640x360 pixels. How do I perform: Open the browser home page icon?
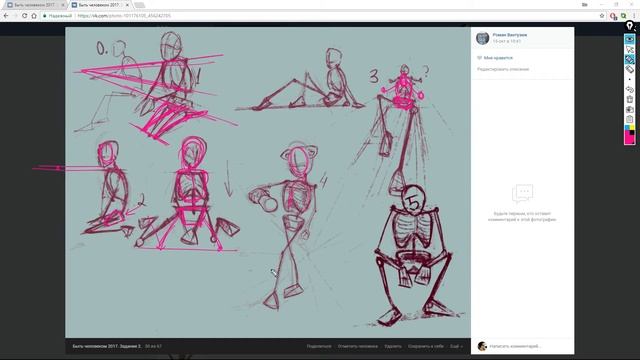pos(34,16)
